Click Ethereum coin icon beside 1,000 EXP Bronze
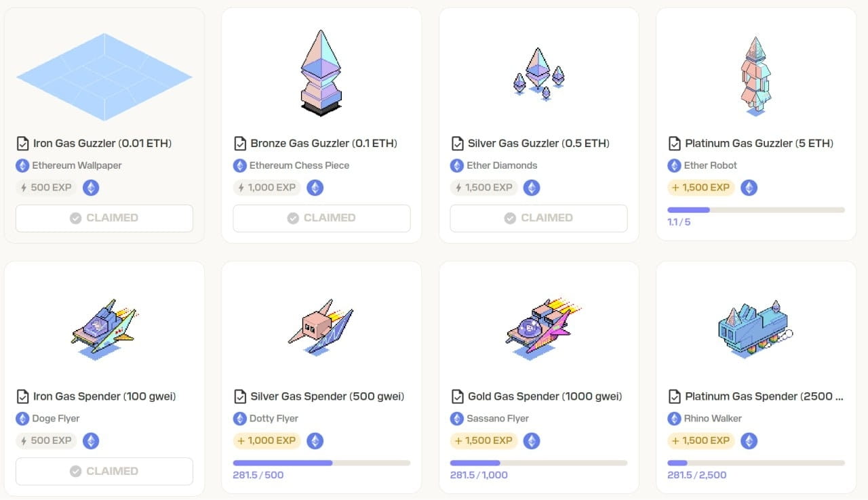868x500 pixels. click(315, 188)
